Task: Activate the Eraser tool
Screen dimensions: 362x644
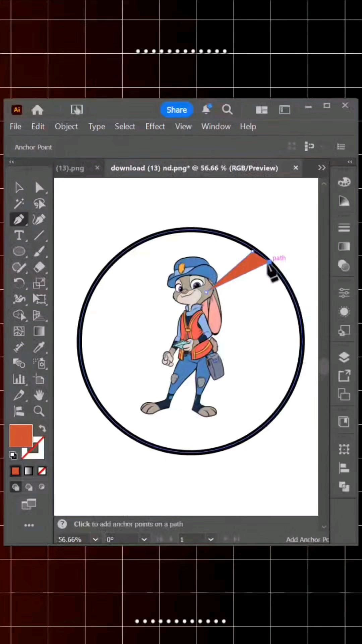Action: click(39, 267)
